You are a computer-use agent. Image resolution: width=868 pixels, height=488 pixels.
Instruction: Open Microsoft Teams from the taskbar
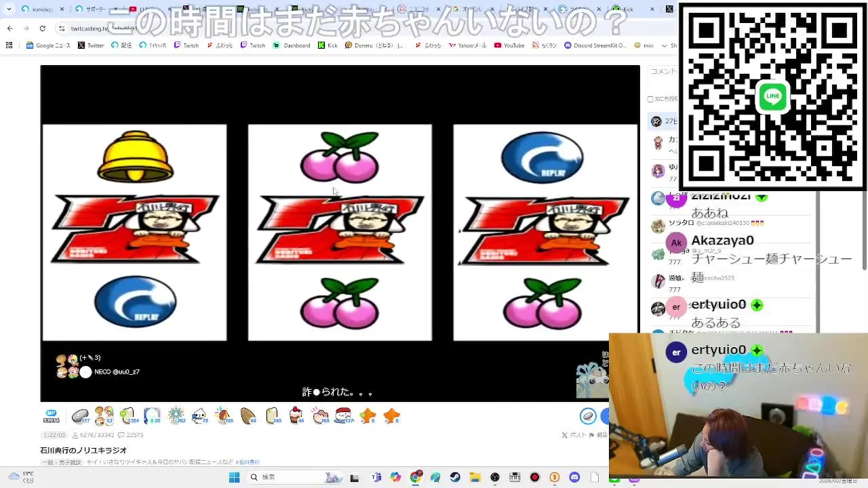click(376, 477)
